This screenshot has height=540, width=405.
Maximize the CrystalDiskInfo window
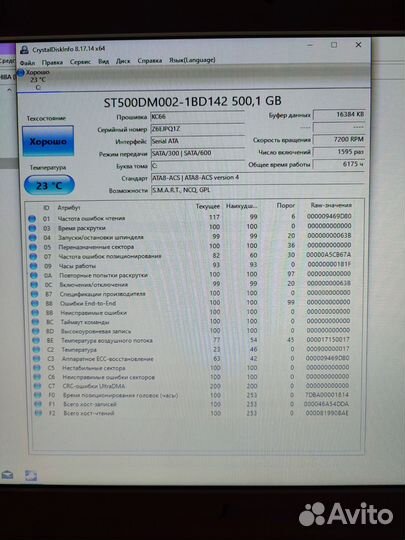[334, 45]
